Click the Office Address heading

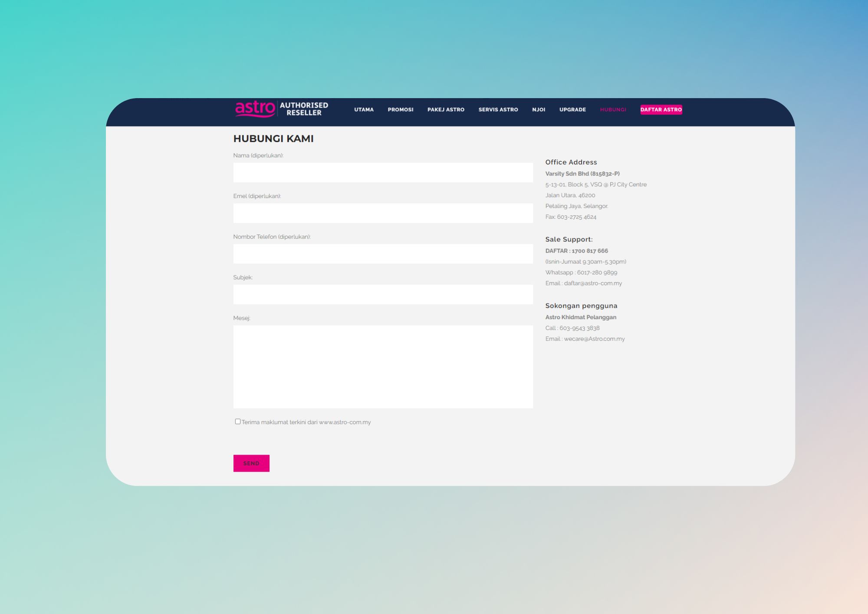point(571,162)
